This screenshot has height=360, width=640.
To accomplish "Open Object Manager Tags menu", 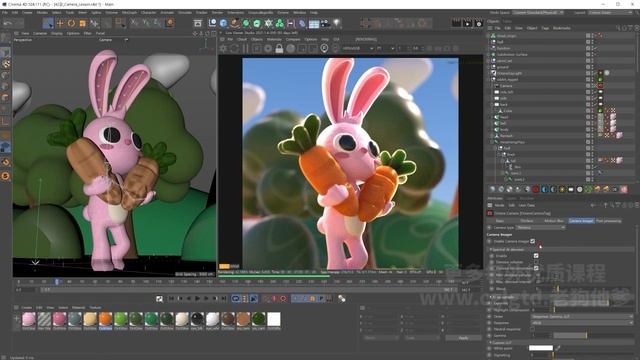I will pos(545,28).
